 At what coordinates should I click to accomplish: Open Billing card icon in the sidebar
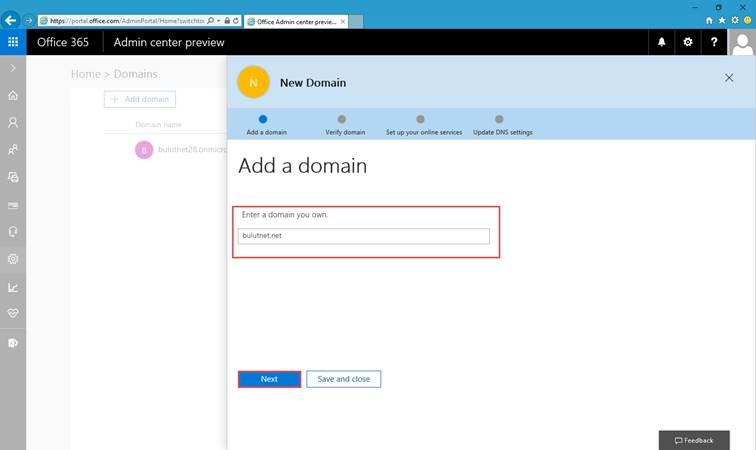point(13,205)
